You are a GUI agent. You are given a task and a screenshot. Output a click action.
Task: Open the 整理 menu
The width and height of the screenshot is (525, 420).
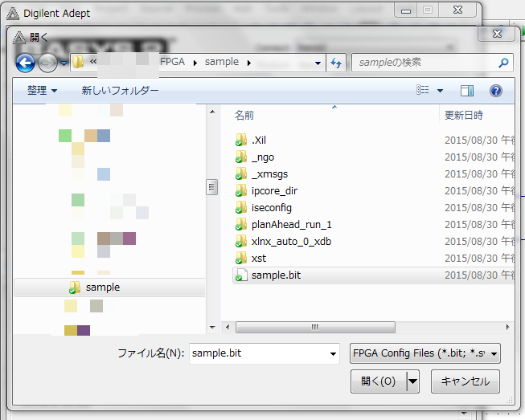click(x=42, y=91)
